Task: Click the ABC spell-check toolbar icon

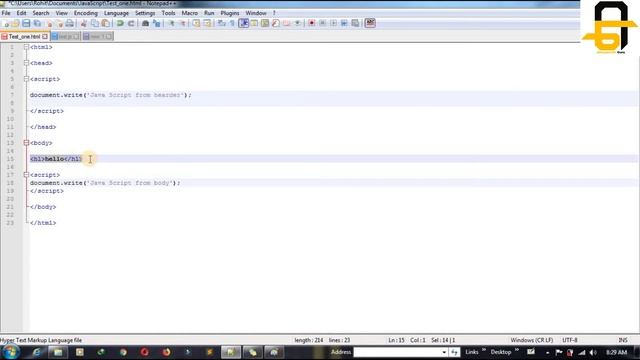Action: [x=370, y=23]
